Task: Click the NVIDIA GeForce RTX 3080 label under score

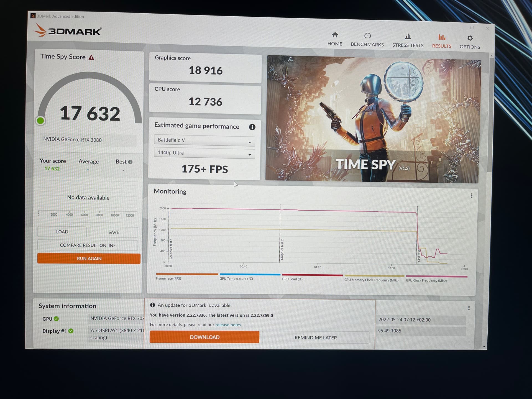Action: coord(72,140)
